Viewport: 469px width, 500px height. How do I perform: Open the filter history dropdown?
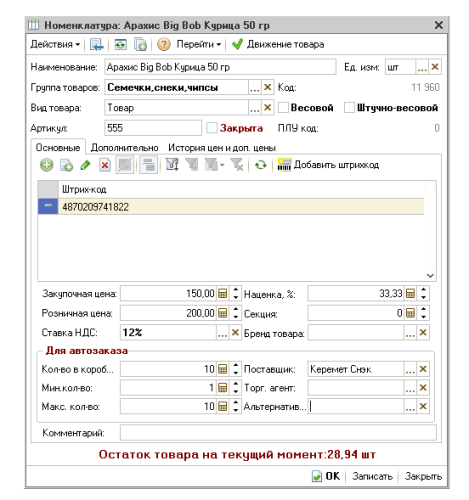[x=214, y=165]
